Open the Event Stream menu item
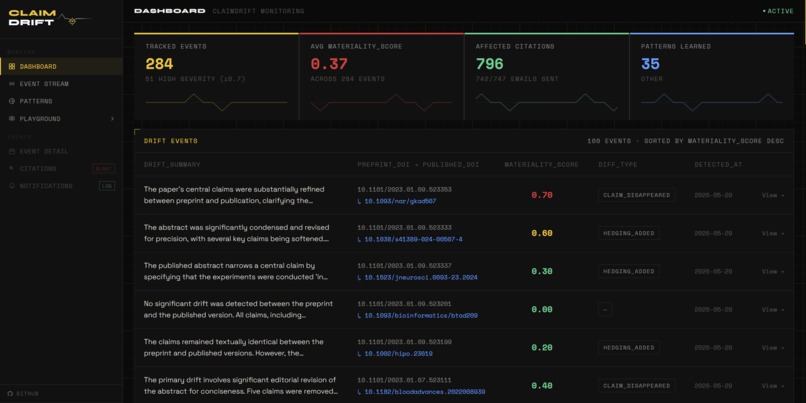This screenshot has height=403, width=806. pyautogui.click(x=62, y=84)
